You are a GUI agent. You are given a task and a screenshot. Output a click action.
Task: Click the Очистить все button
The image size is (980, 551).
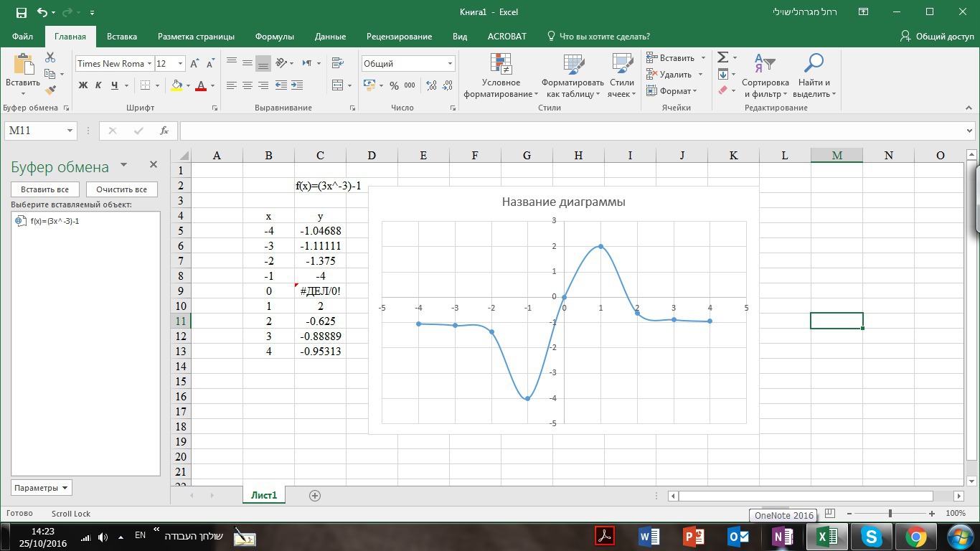pyautogui.click(x=121, y=189)
